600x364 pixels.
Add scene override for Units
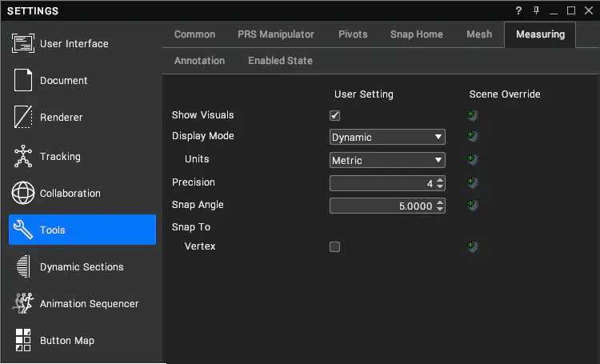[x=472, y=159]
